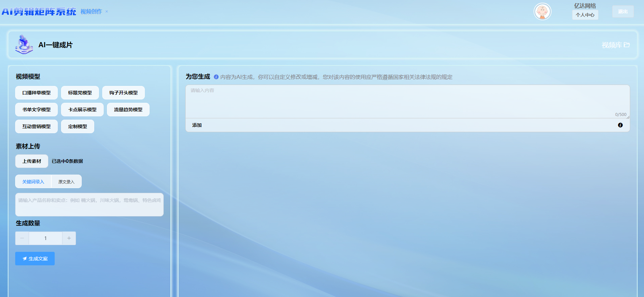Switch to the 原文录入 tab
The height and width of the screenshot is (297, 644).
point(66,182)
